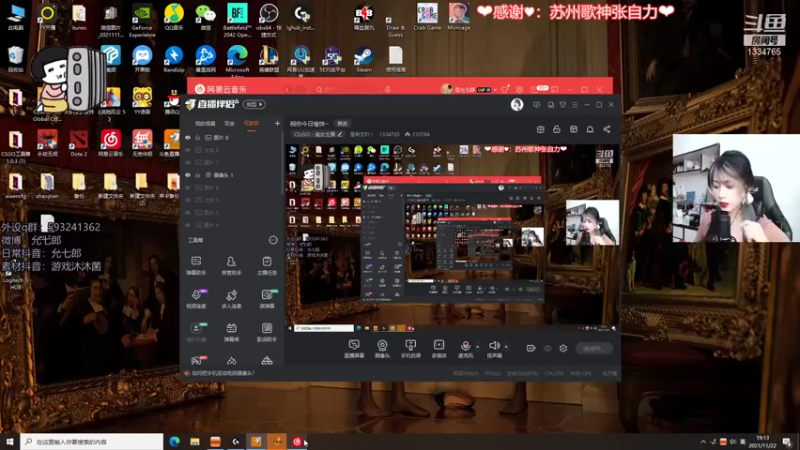Toggle visibility of 文本 4 layer
The height and width of the screenshot is (450, 800).
(188, 150)
